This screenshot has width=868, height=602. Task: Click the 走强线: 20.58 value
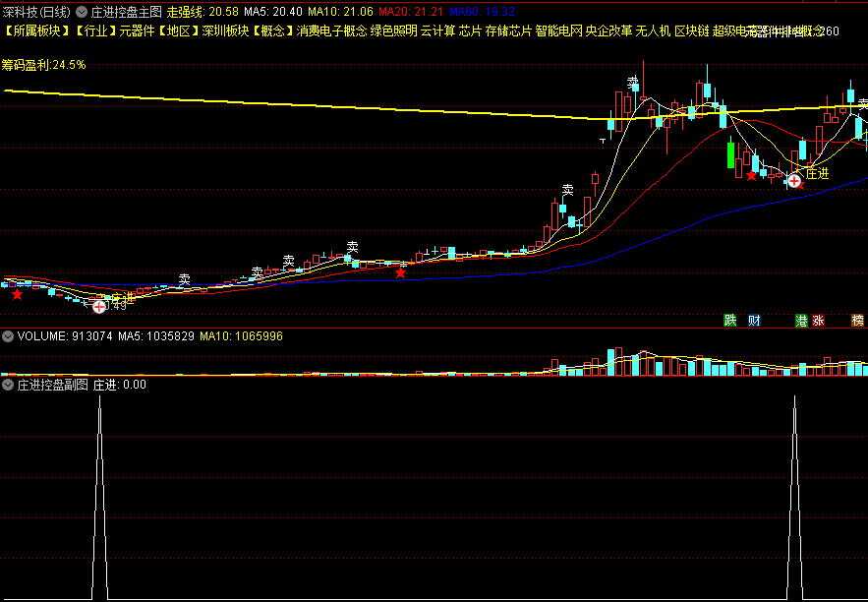click(203, 12)
